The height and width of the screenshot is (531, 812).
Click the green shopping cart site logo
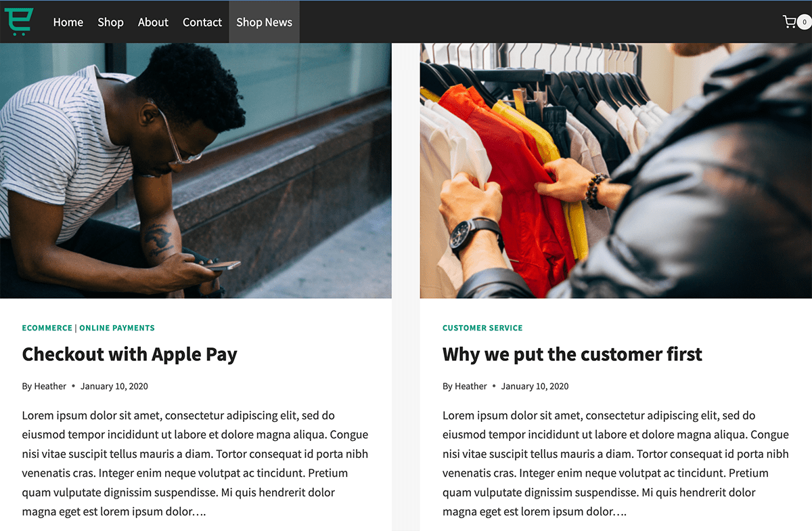tap(18, 22)
